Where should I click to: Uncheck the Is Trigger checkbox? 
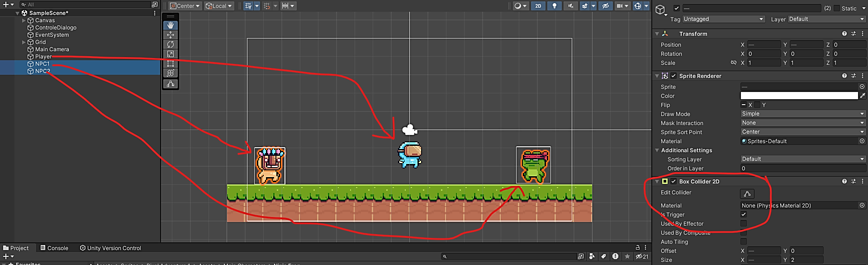point(743,214)
